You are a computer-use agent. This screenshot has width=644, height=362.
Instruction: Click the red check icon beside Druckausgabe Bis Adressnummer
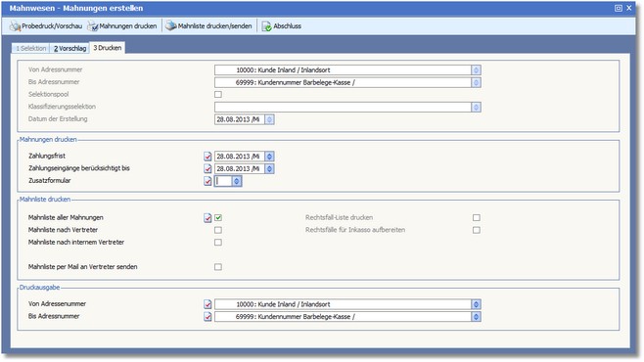pyautogui.click(x=207, y=316)
